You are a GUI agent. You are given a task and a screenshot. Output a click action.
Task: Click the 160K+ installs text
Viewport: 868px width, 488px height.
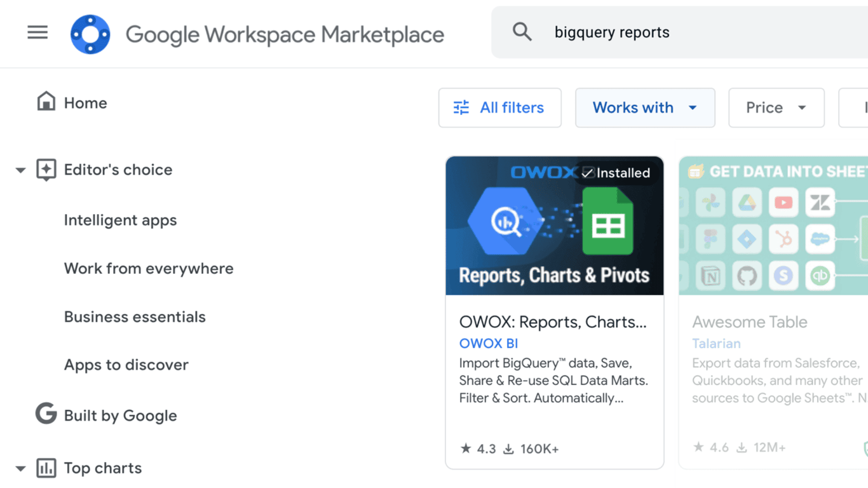pos(539,449)
